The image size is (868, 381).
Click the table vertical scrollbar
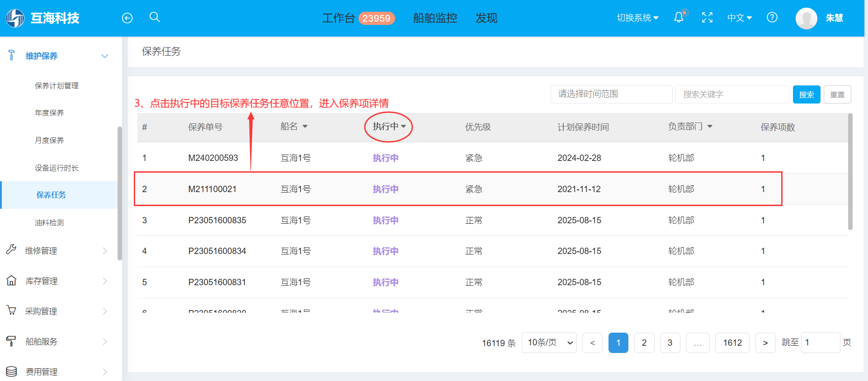[x=850, y=172]
